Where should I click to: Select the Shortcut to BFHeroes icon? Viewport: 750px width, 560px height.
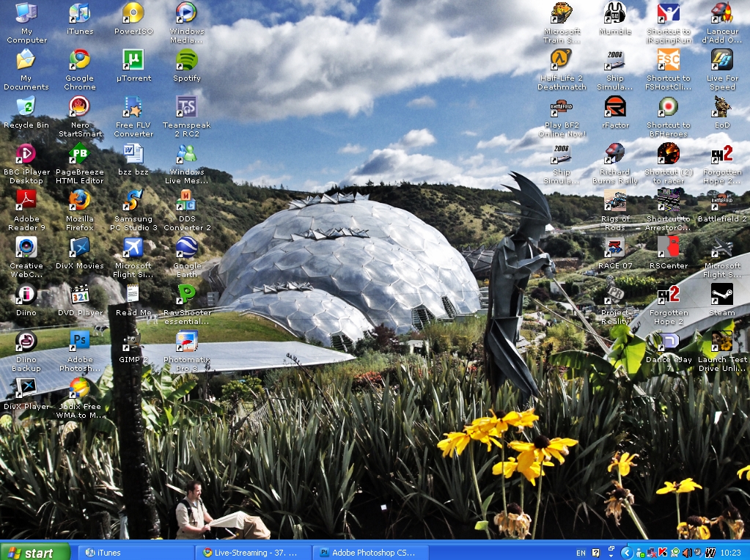click(669, 107)
